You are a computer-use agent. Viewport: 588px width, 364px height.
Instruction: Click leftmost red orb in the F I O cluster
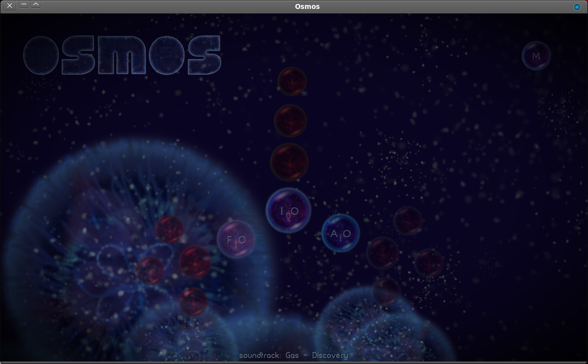150,271
